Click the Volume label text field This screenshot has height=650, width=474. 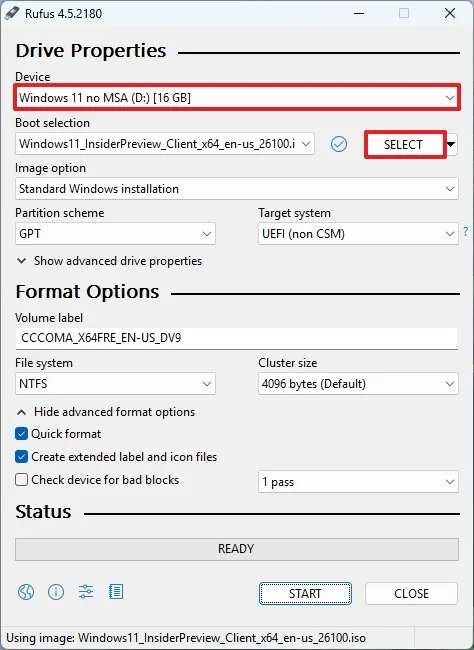coord(237,338)
